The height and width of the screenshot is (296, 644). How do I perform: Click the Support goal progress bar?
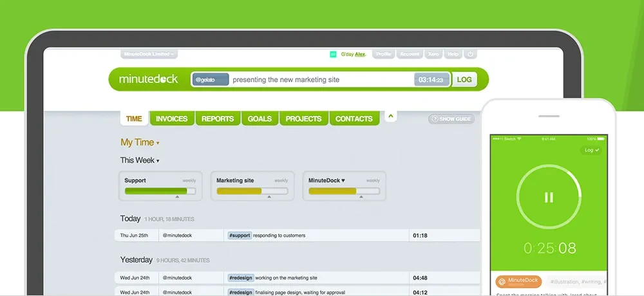(160, 191)
